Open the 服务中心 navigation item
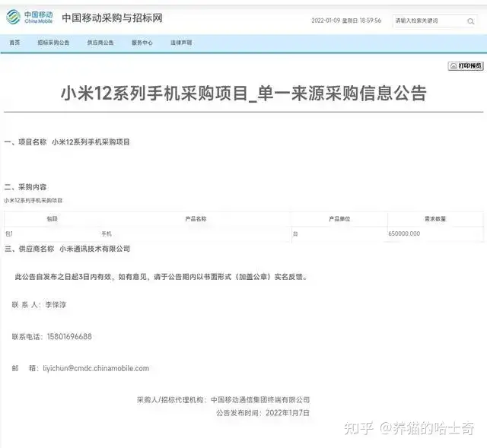The image size is (487, 448). (x=142, y=43)
